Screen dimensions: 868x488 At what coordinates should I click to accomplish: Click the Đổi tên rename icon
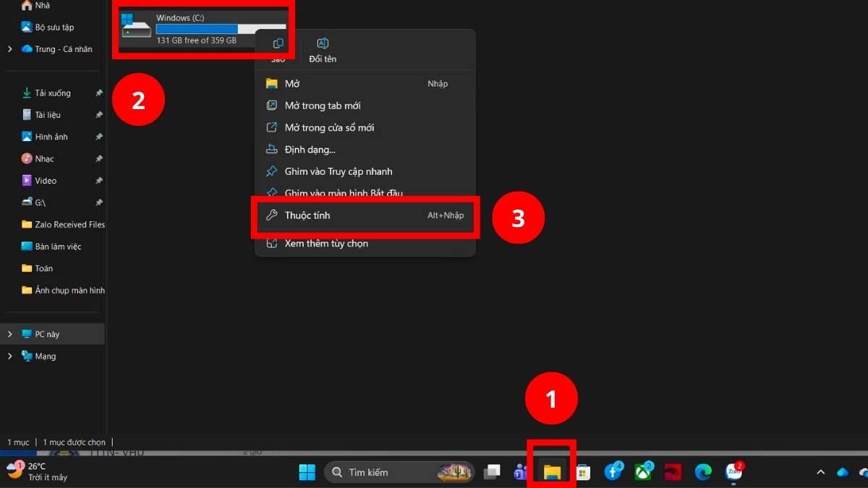tap(322, 43)
